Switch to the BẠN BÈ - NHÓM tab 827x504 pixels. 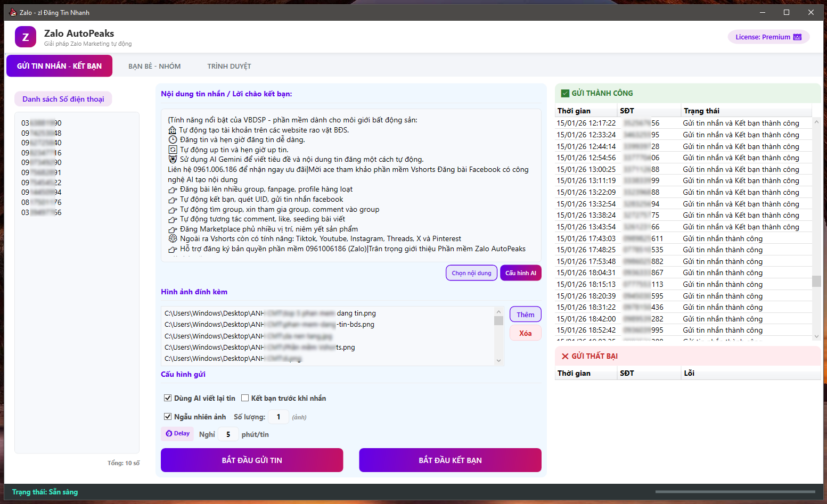(154, 67)
